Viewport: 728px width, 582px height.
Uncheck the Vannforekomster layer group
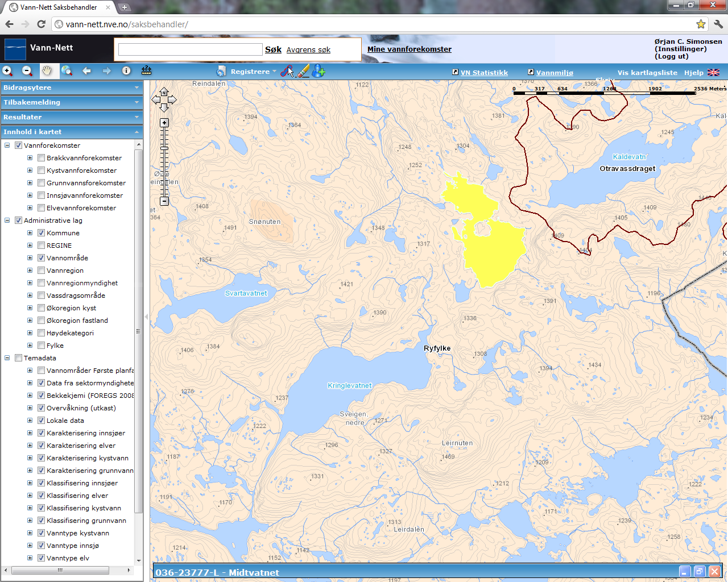tap(18, 145)
